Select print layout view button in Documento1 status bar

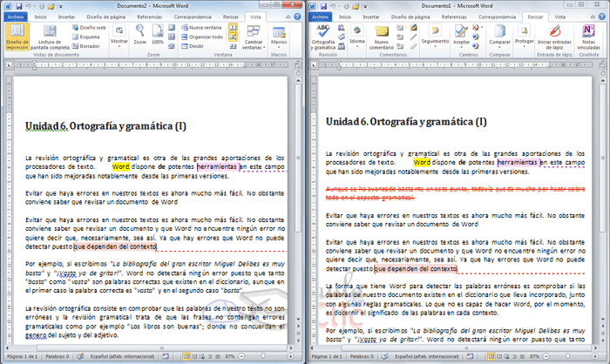tap(491, 356)
